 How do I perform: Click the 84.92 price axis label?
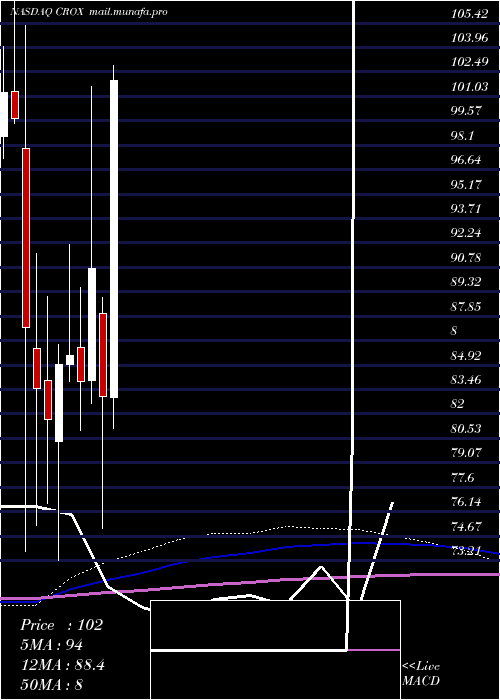467,355
